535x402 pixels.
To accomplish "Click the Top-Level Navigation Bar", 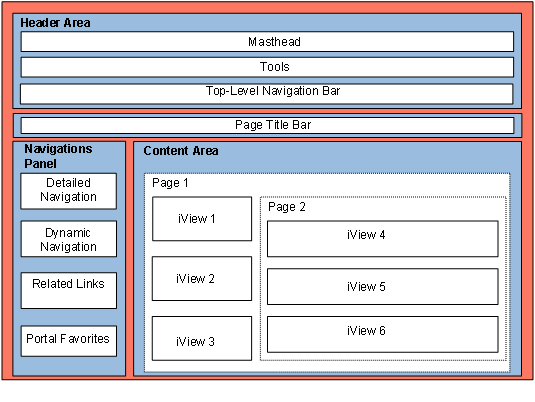I will 266,94.
